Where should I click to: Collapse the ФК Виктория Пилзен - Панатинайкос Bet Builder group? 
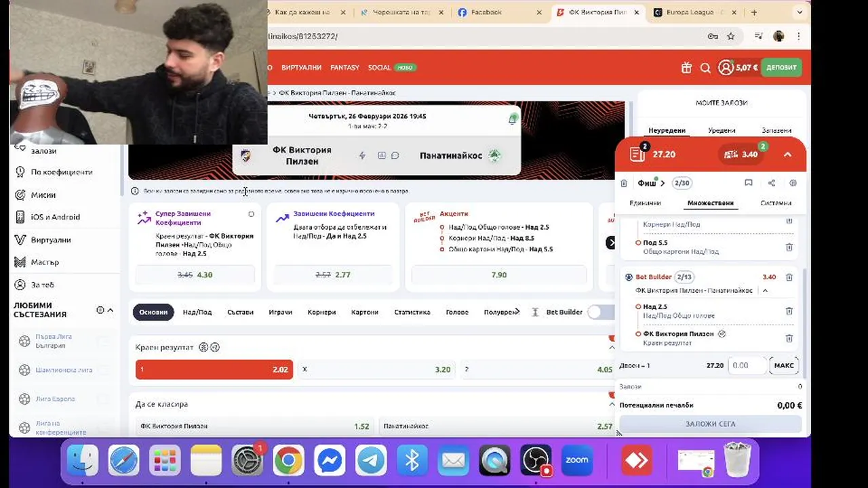pyautogui.click(x=765, y=291)
